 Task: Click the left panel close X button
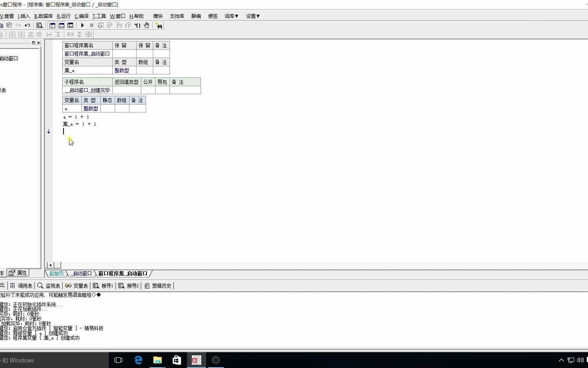39,43
